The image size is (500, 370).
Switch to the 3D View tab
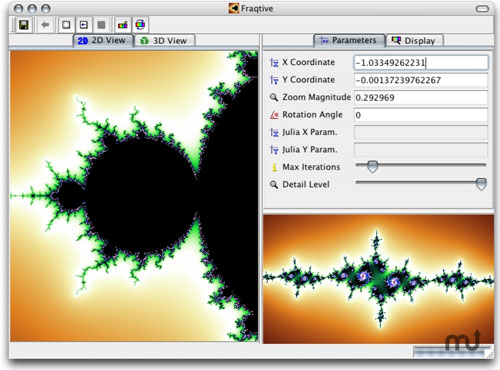pos(164,41)
